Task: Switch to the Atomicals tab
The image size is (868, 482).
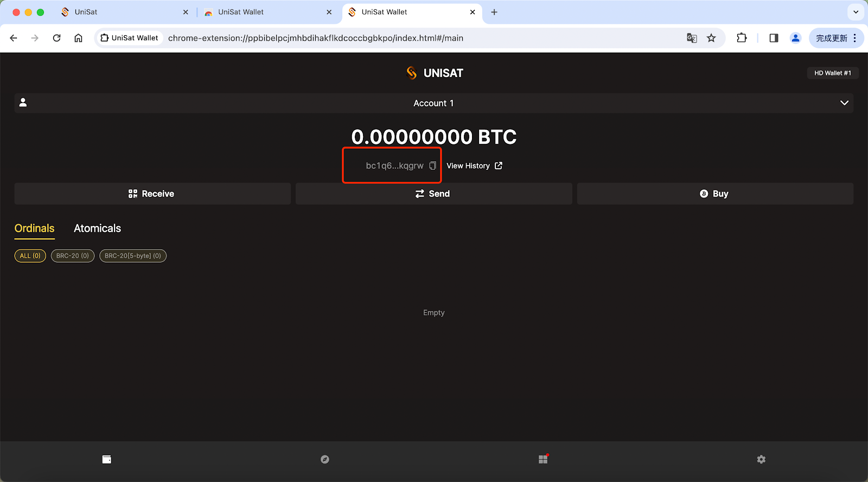Action: point(97,229)
